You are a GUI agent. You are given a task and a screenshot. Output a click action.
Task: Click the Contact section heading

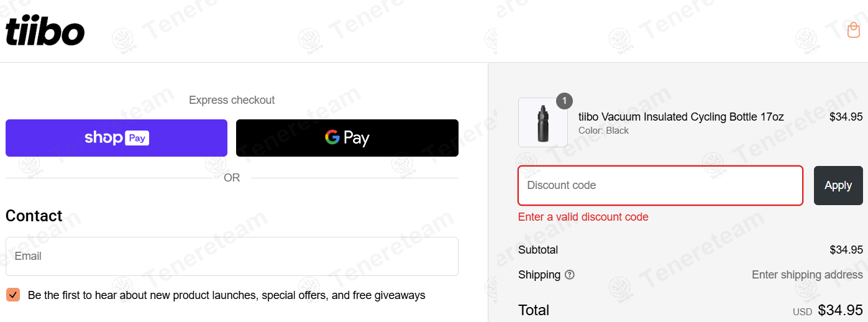click(34, 216)
